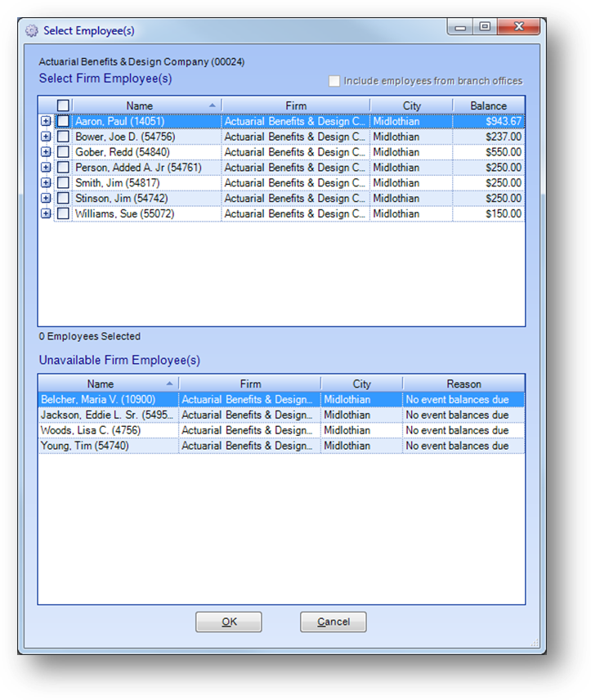Expand the Bower, Joe D. row
The height and width of the screenshot is (700, 591).
point(46,137)
